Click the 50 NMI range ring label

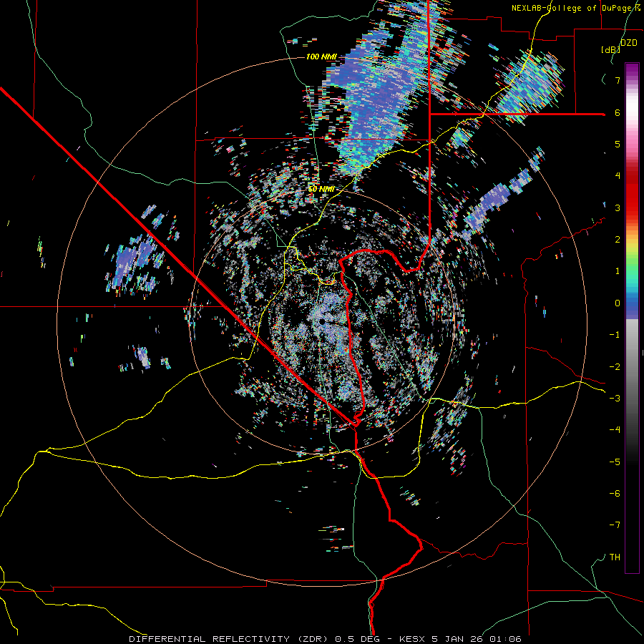(321, 189)
